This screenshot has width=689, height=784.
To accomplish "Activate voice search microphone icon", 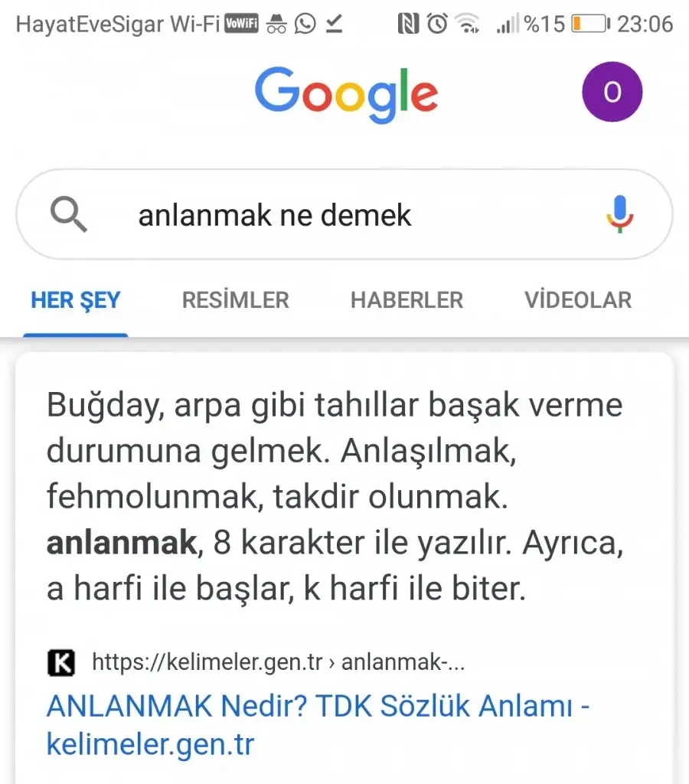I will (619, 214).
